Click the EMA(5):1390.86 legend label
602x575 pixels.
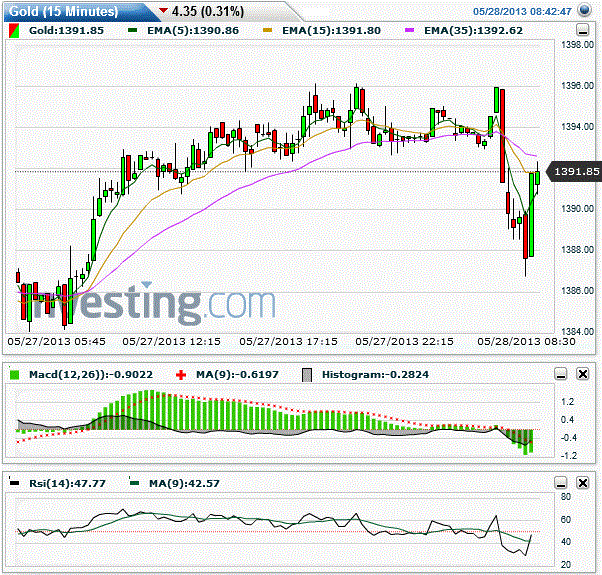tap(193, 31)
